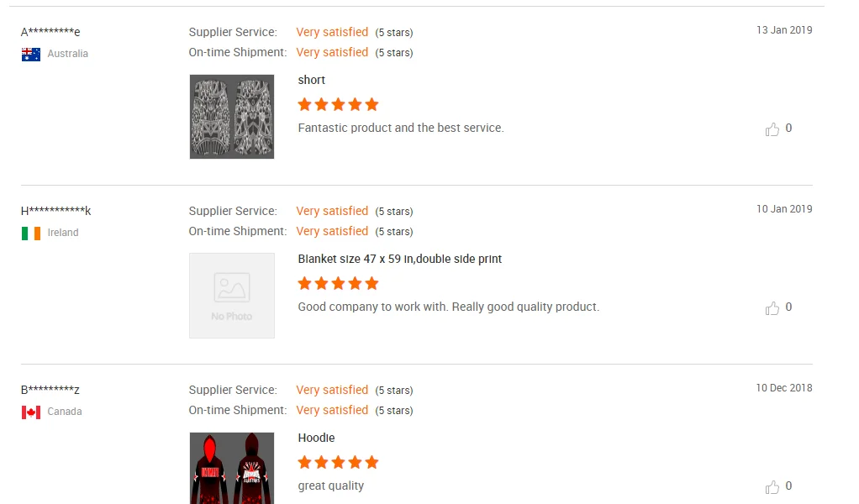Viewport: 859px width, 504px height.
Task: Open the shorts product photo thumbnail
Action: (232, 117)
